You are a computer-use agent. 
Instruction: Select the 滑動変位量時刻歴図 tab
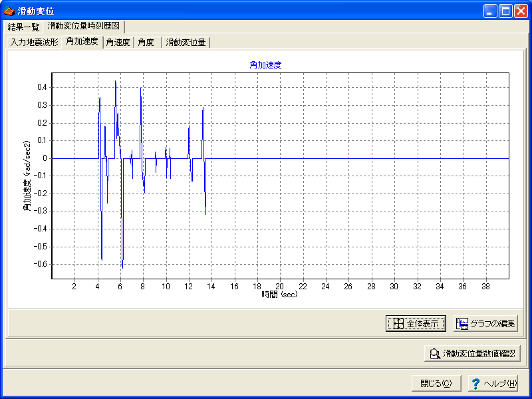click(82, 26)
